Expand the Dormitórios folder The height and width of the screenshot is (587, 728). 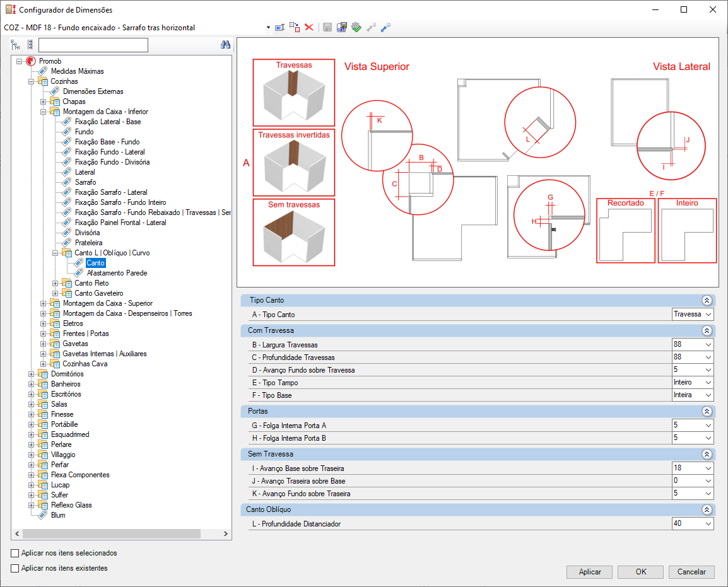31,374
